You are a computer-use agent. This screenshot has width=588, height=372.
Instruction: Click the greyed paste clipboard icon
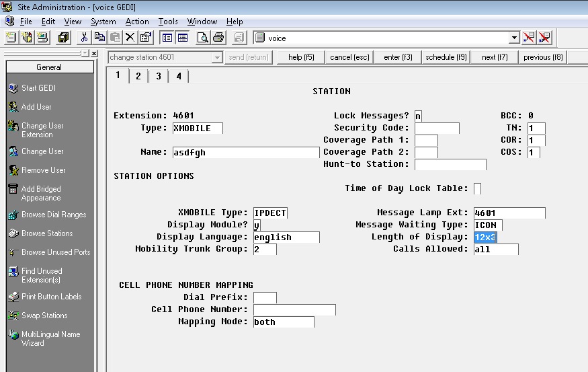[x=115, y=38]
